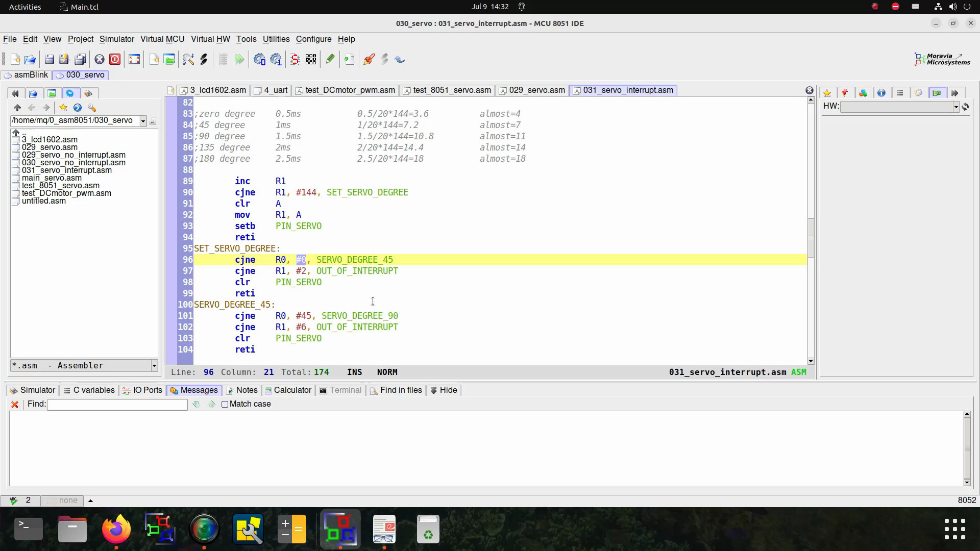Click the green run animation arrows icon
The image size is (980, 551).
click(239, 60)
